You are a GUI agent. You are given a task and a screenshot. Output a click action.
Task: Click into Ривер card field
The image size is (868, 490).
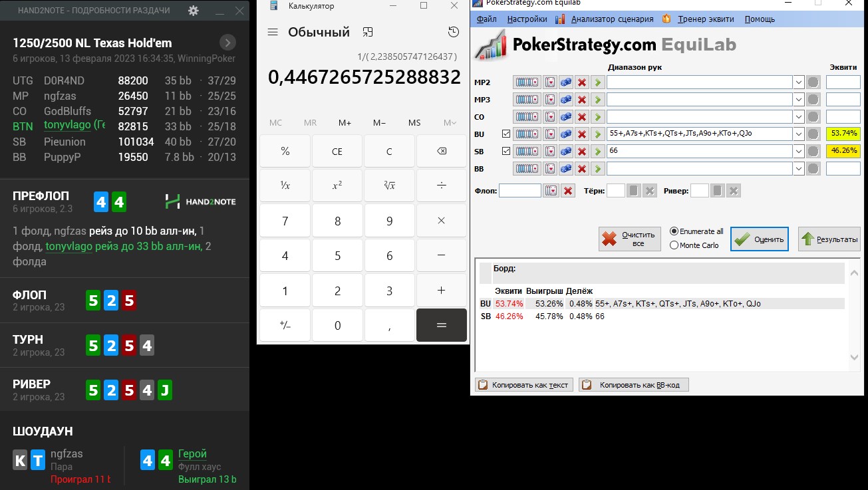pyautogui.click(x=699, y=191)
